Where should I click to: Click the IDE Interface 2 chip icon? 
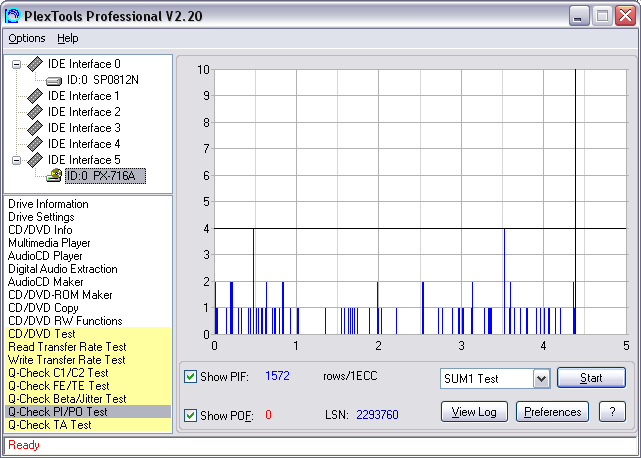[35, 112]
